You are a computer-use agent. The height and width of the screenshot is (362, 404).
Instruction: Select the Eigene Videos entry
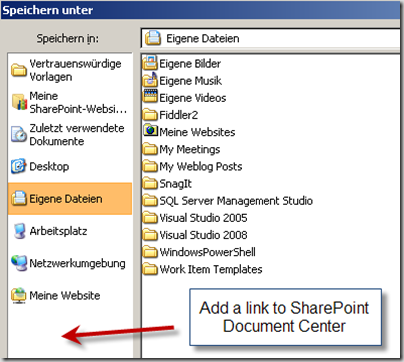[x=193, y=98]
